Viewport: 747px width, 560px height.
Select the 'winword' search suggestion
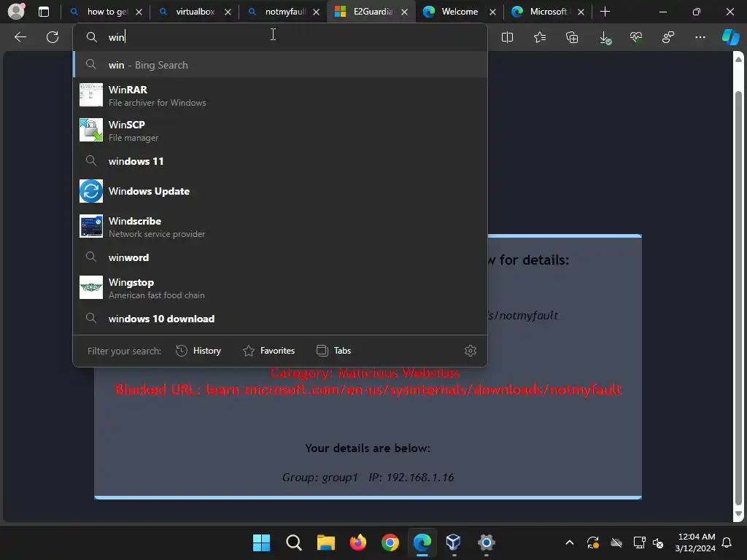(280, 257)
